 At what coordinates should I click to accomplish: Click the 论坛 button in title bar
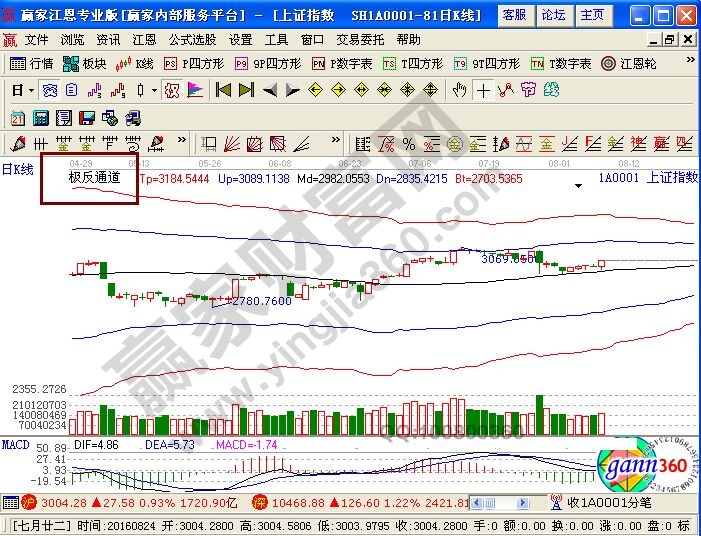[x=554, y=16]
